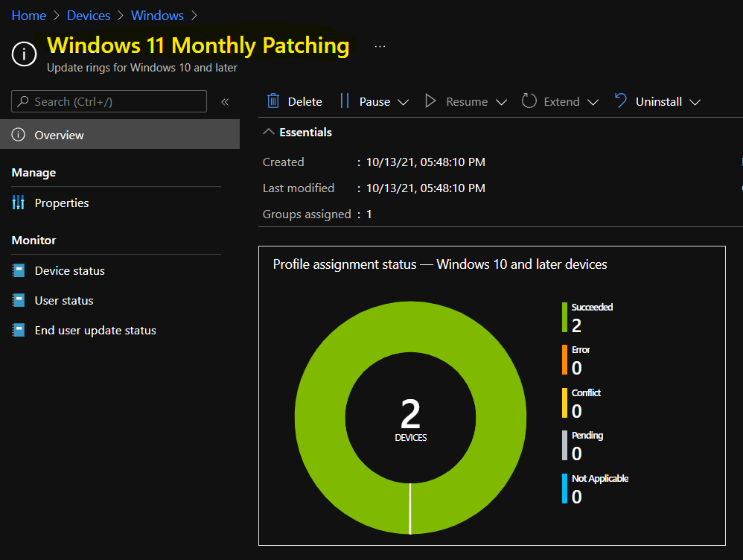
Task: Click the Windows 11 Monthly Patching title
Action: [x=198, y=46]
